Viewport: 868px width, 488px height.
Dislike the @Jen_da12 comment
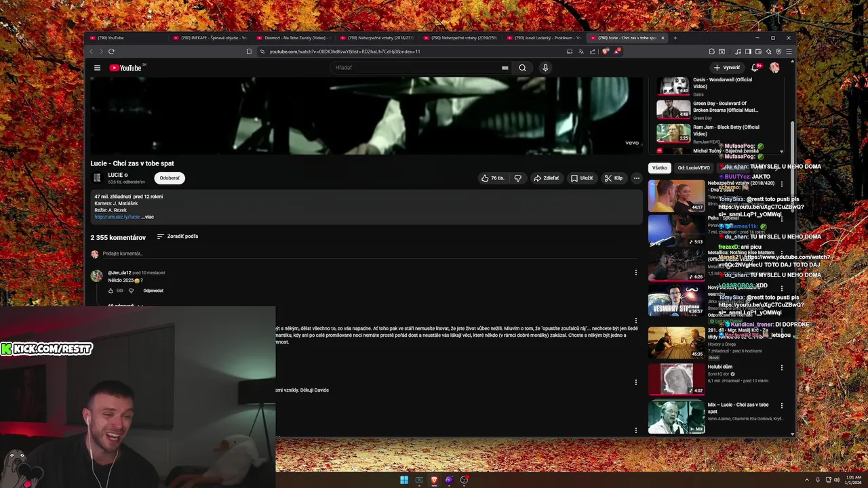[x=132, y=291]
